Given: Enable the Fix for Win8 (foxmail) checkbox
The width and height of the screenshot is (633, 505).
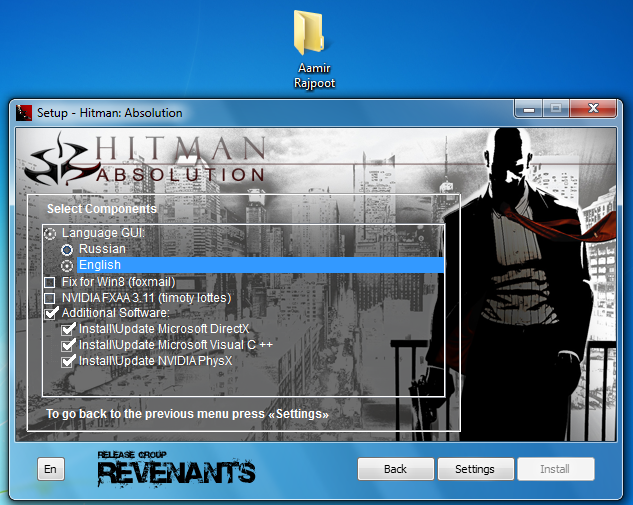Looking at the screenshot, I should 50,282.
